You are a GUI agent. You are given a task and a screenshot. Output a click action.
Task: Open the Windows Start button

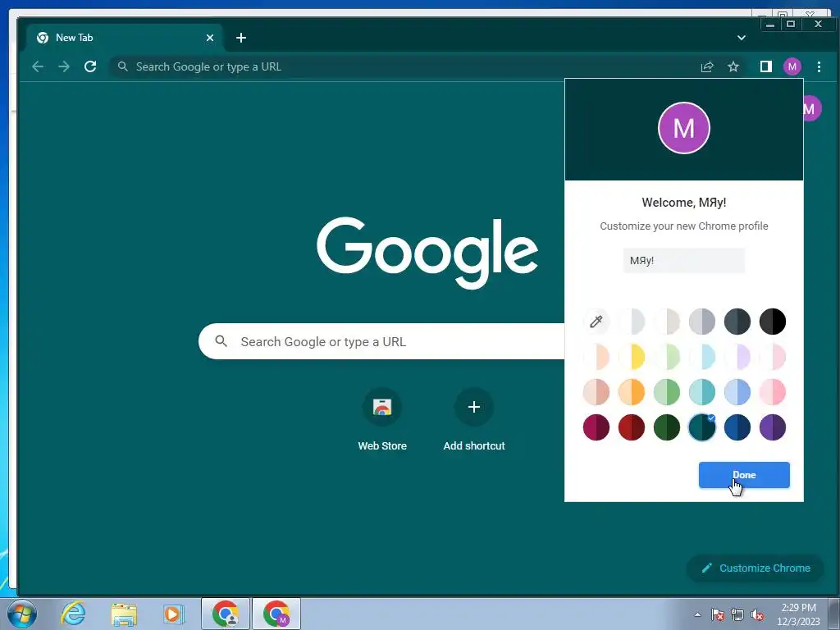(22, 614)
